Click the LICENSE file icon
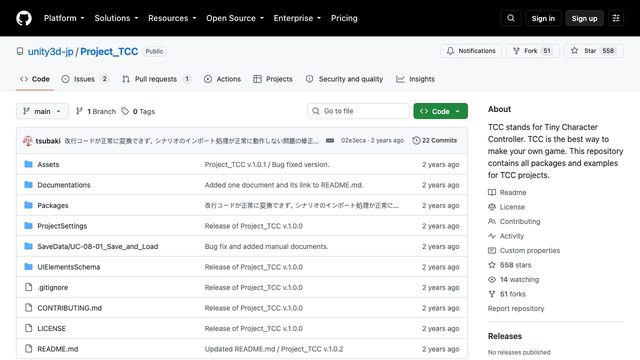 [28, 328]
